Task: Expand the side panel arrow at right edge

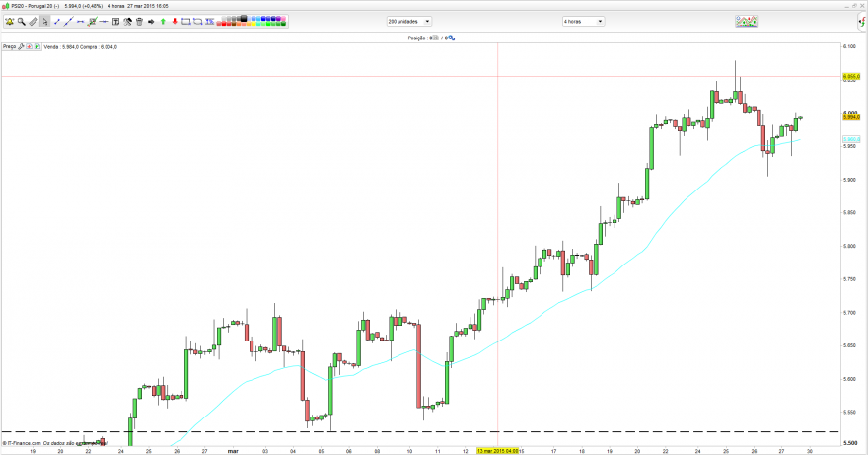Action: pyautogui.click(x=862, y=22)
